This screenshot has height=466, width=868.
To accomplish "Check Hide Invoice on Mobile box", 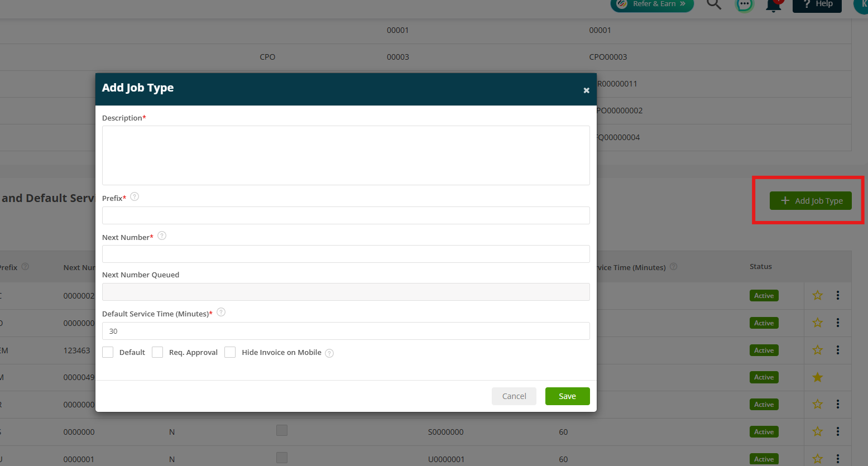I will [x=230, y=352].
